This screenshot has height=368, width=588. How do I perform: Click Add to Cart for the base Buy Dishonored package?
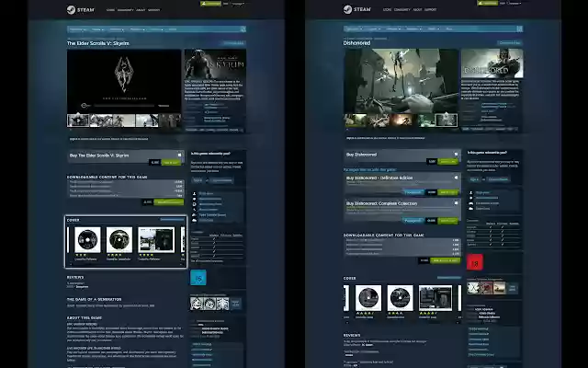[447, 162]
